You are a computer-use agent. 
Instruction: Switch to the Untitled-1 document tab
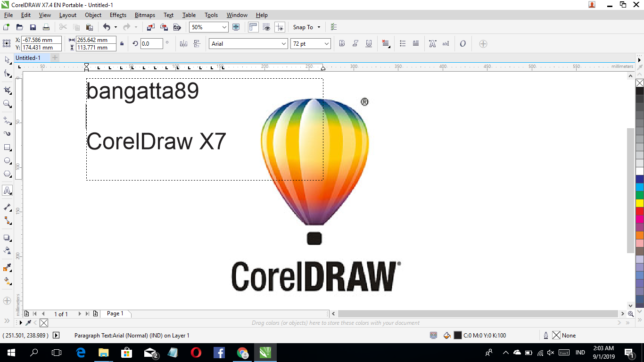coord(32,58)
